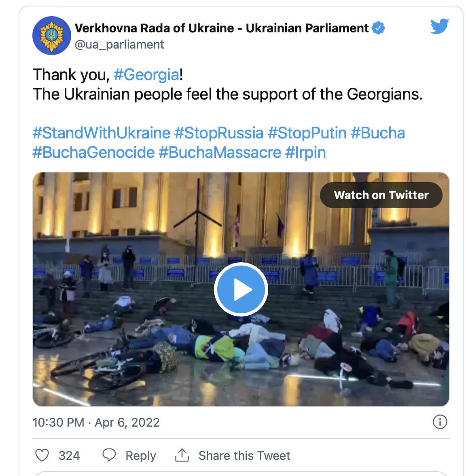Like the tweet with the heart icon

42,455
